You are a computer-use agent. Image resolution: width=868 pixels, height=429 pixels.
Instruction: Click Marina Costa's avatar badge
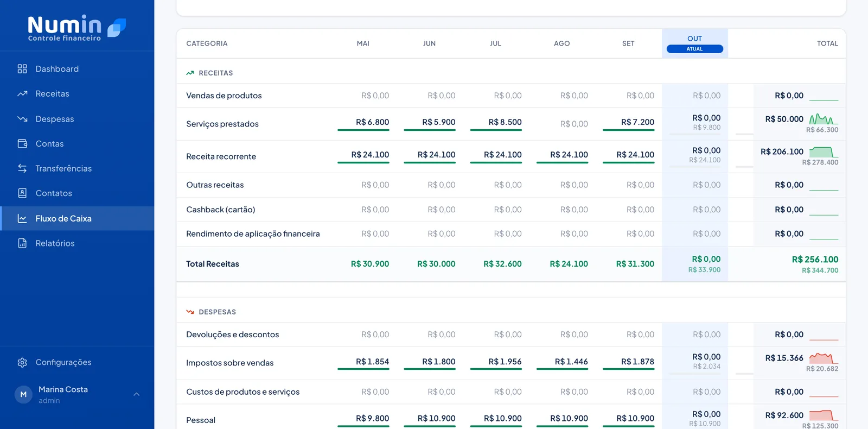[x=23, y=395]
